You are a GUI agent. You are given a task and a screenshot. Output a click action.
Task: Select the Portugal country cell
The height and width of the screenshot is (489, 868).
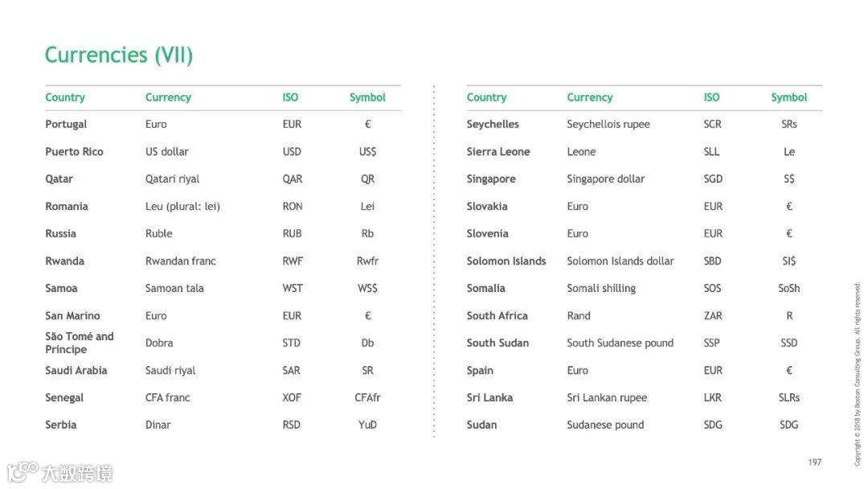pyautogui.click(x=66, y=125)
